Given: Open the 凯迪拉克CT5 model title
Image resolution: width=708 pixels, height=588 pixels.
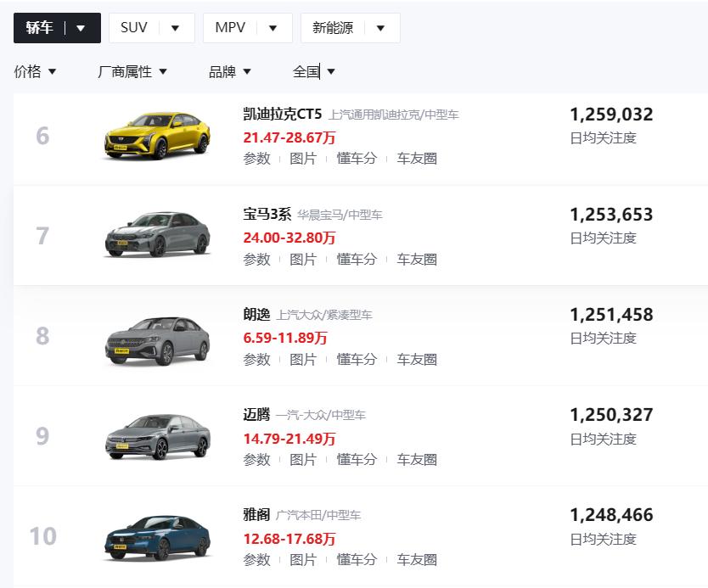Looking at the screenshot, I should tap(282, 114).
